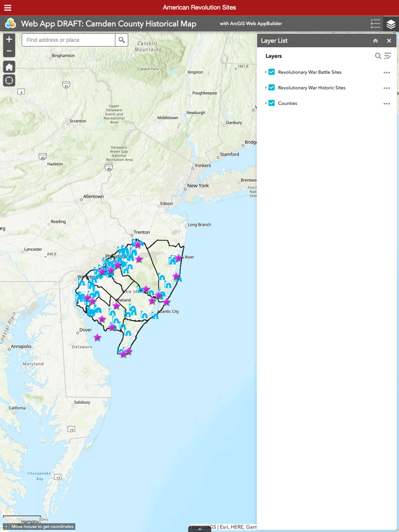Open options menu for Counties layer
This screenshot has width=399, height=532.
tap(386, 104)
